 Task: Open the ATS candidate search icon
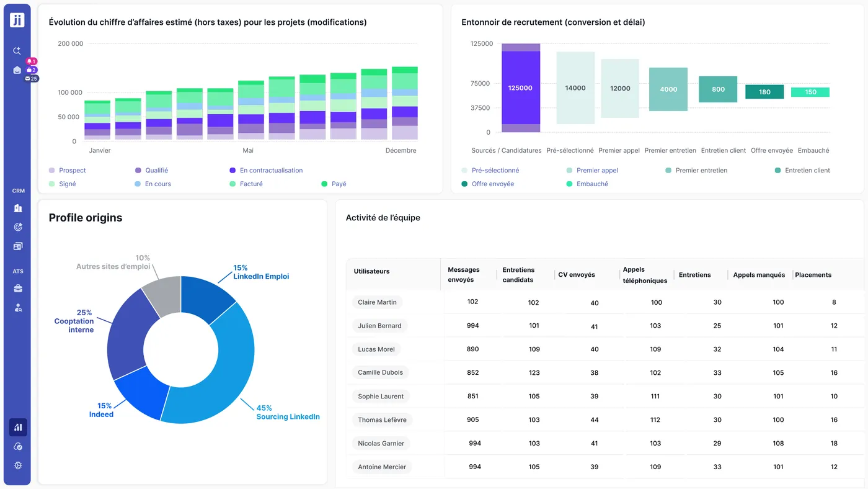click(18, 308)
